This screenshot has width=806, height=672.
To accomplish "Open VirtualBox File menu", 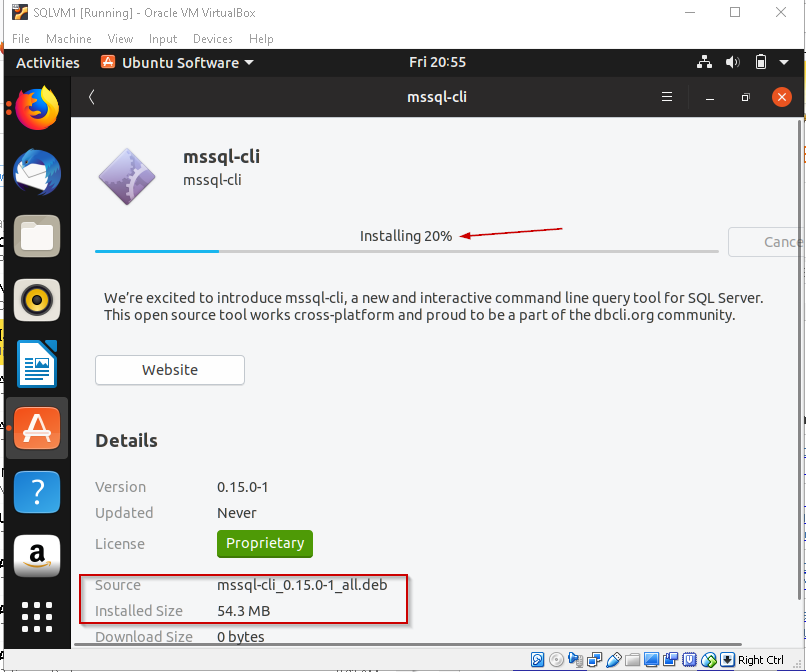I will pos(21,39).
